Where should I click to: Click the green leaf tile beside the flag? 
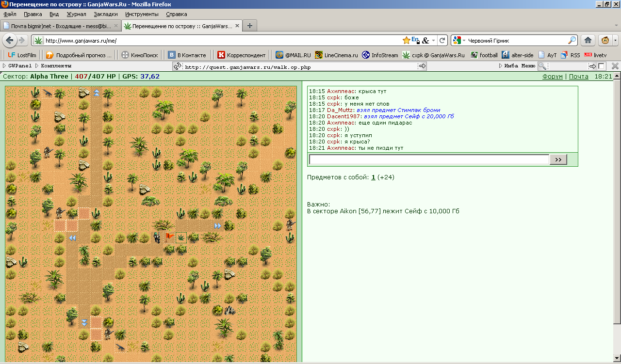181,237
